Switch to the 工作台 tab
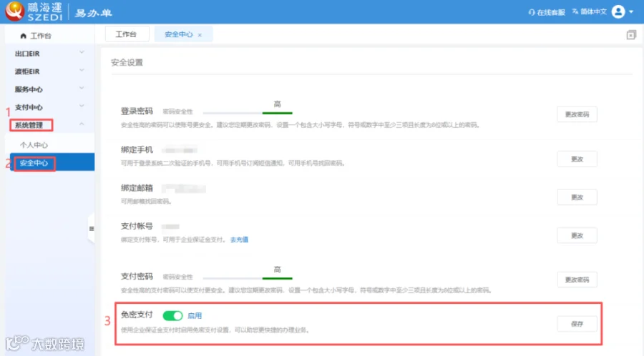The width and height of the screenshot is (644, 356). tap(127, 34)
